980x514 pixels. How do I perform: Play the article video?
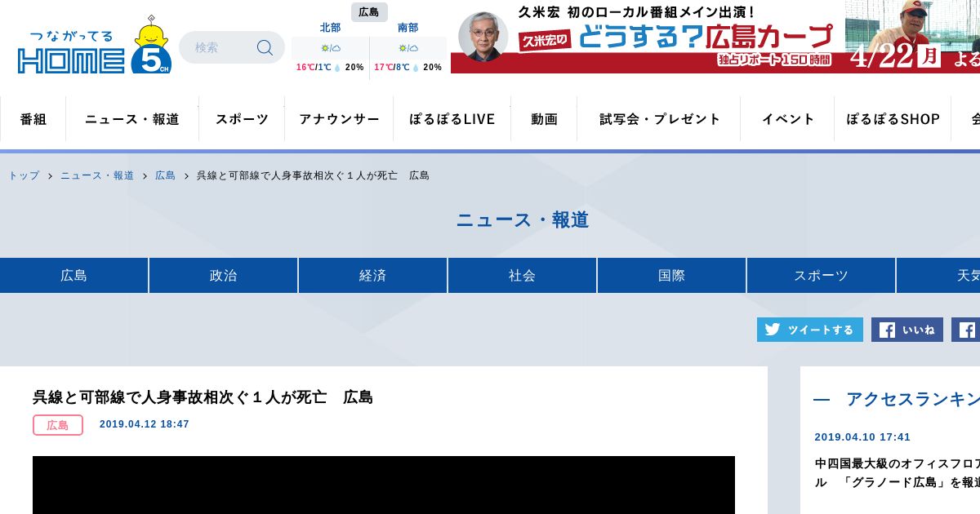pyautogui.click(x=384, y=485)
